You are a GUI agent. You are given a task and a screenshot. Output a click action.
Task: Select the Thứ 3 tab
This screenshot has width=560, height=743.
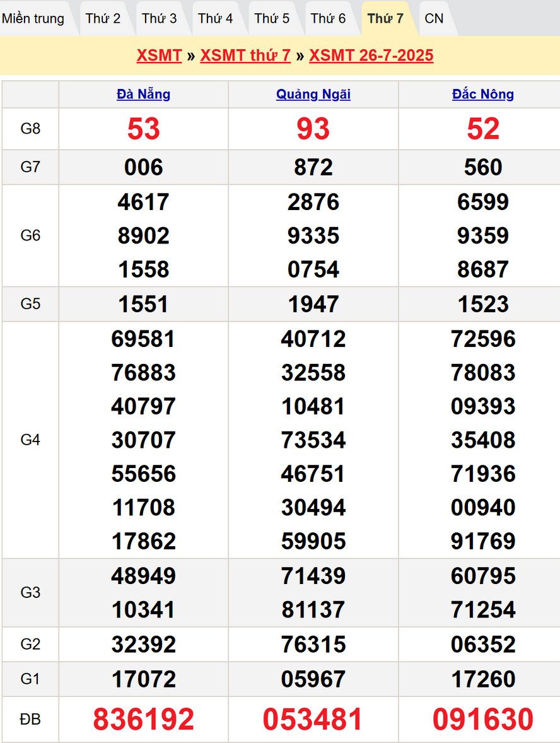tap(159, 18)
